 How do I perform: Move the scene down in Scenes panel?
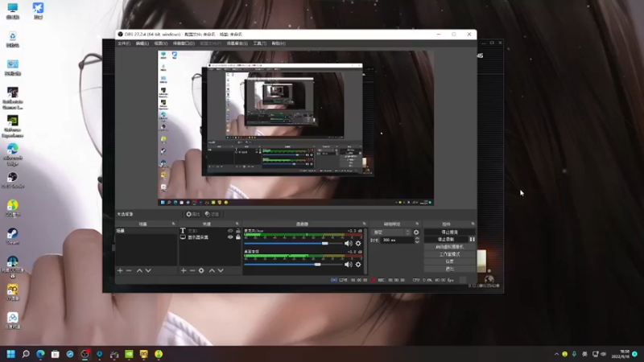148,270
